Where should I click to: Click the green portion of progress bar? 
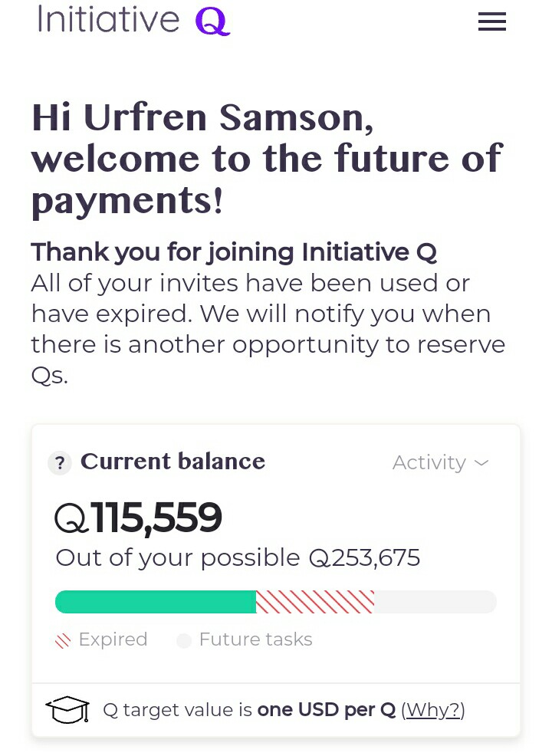pos(156,602)
